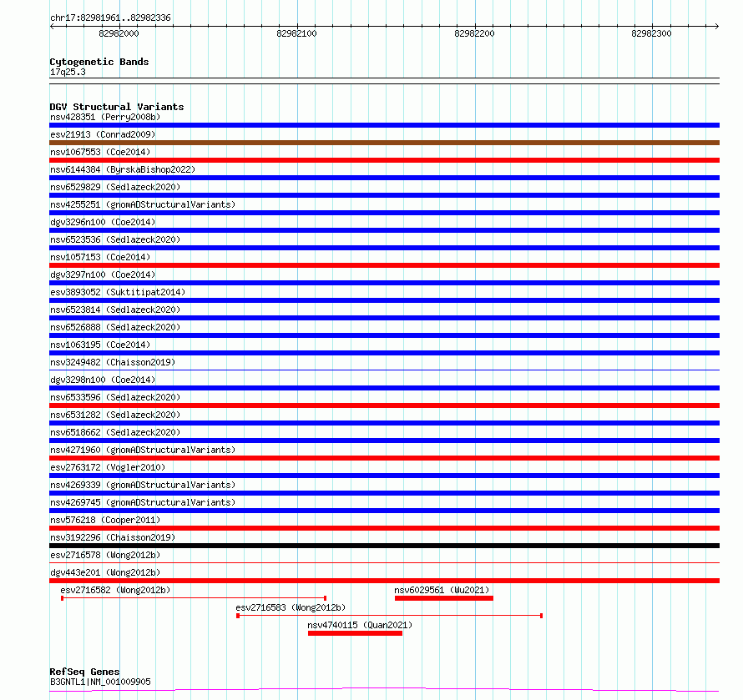The width and height of the screenshot is (743, 700).
Task: Select the brown esv21913 (Conrad2009) variant bar
Action: [384, 143]
